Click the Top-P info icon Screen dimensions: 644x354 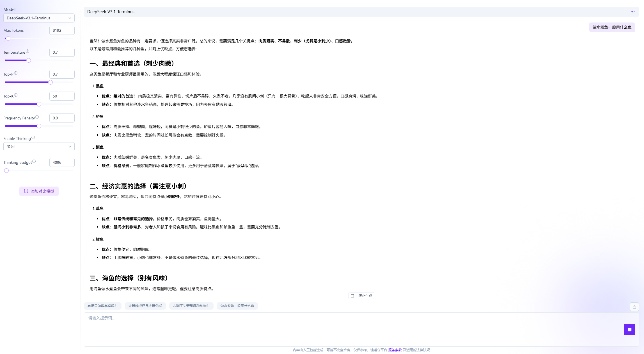pyautogui.click(x=16, y=73)
